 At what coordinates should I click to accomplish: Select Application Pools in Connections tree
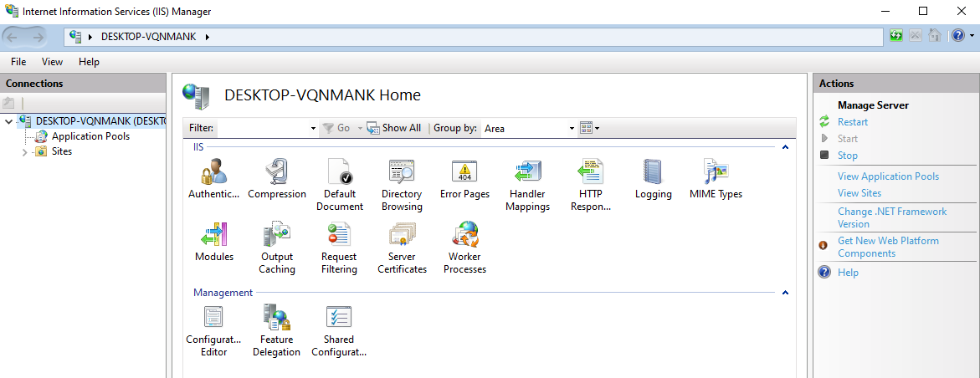point(90,136)
